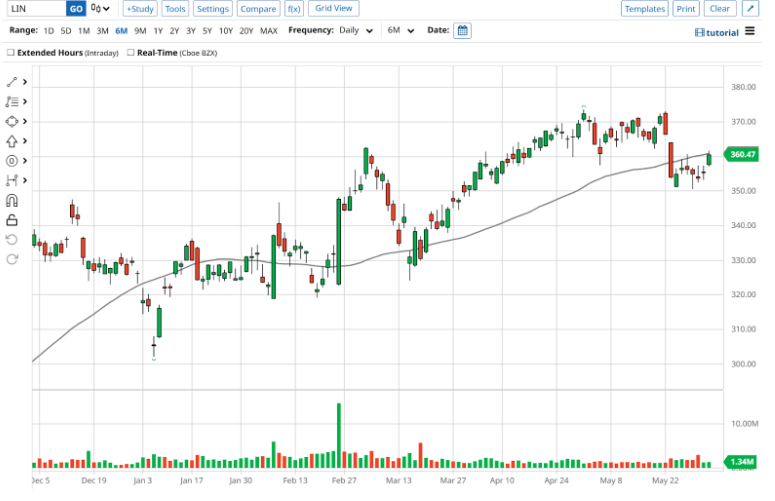Expand the shapes tool submenu arrow
This screenshot has height=501, width=775.
tap(25, 122)
